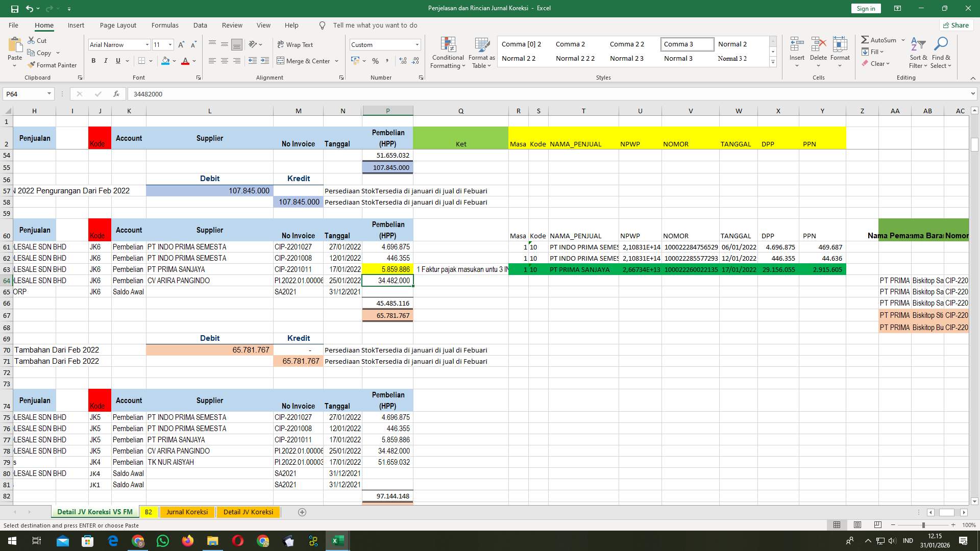Image resolution: width=980 pixels, height=551 pixels.
Task: Click the Merge & Center icon
Action: (304, 61)
